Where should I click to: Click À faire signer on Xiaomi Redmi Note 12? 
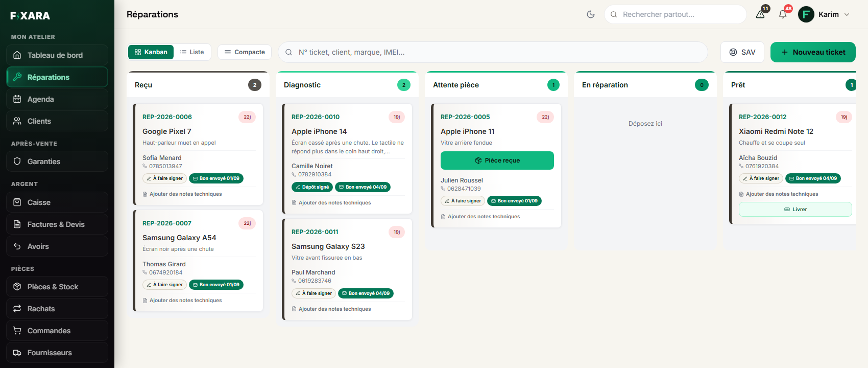tap(761, 178)
